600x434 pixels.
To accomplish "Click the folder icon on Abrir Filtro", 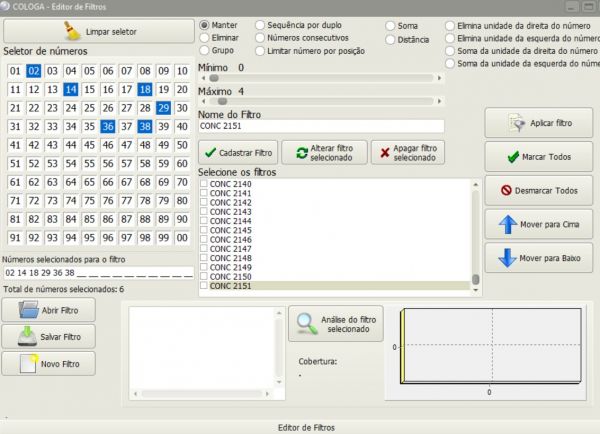I will coord(29,310).
